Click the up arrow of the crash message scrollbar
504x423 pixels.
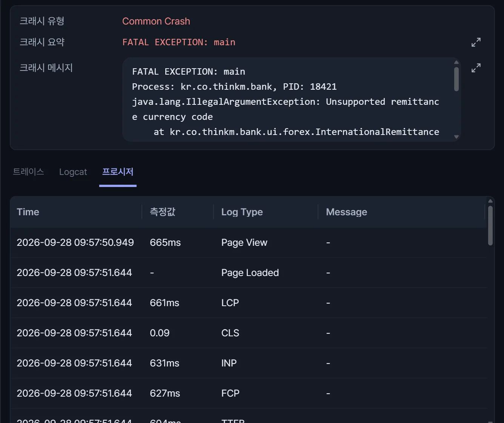pos(456,62)
